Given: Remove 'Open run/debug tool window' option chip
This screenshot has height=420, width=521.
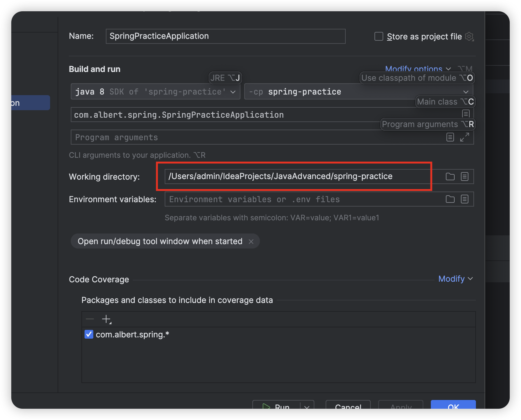Looking at the screenshot, I should coord(251,241).
